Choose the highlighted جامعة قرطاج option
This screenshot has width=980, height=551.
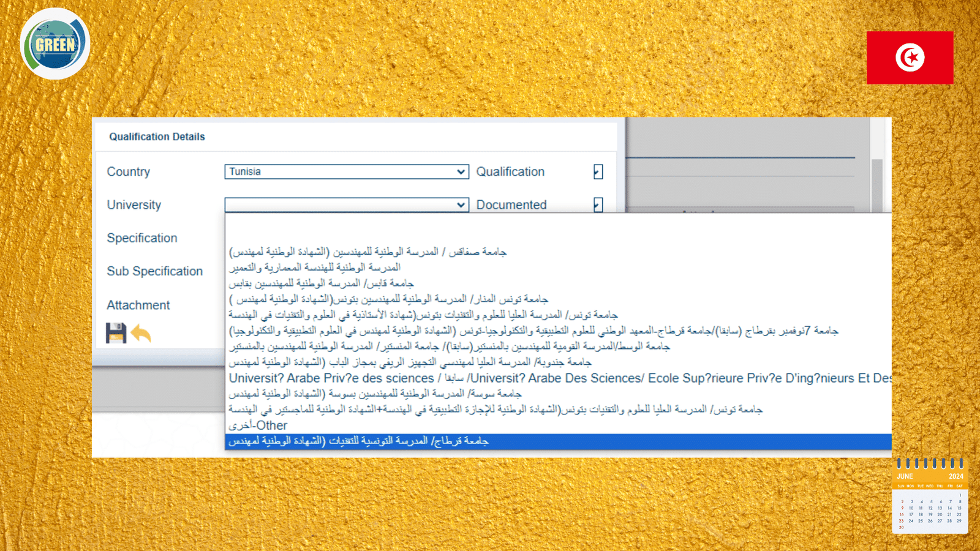pos(358,441)
